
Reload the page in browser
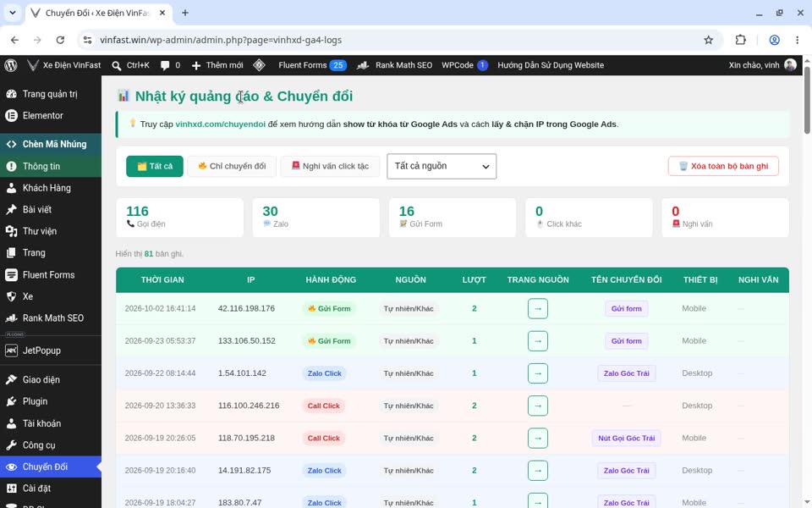[60, 40]
